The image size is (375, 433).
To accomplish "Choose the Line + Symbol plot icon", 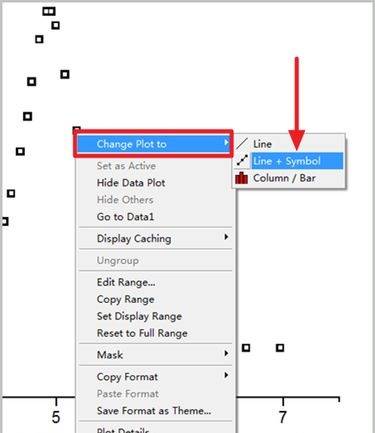I will point(242,161).
